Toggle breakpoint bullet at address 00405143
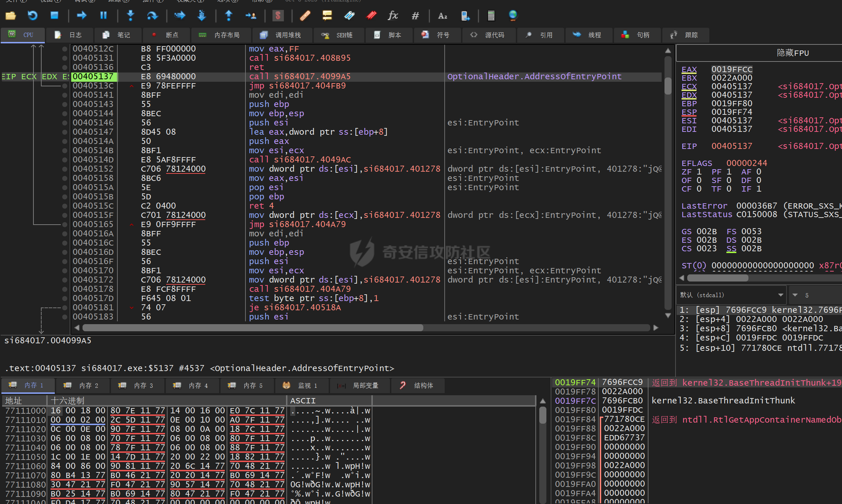Image resolution: width=842 pixels, height=504 pixels. (64, 104)
